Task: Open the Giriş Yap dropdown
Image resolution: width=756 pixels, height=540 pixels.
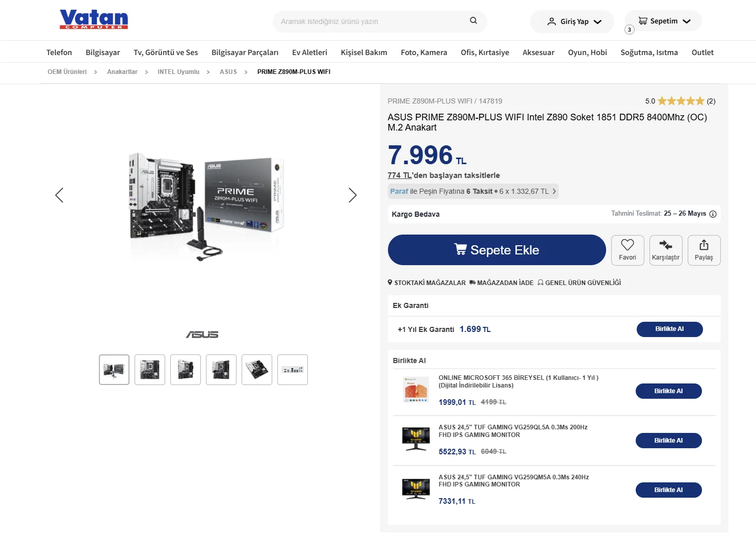Action: (x=572, y=21)
